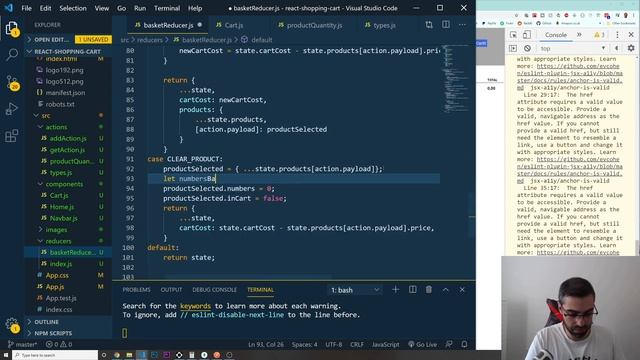Click the DevTools warnings count badge

tap(599, 35)
